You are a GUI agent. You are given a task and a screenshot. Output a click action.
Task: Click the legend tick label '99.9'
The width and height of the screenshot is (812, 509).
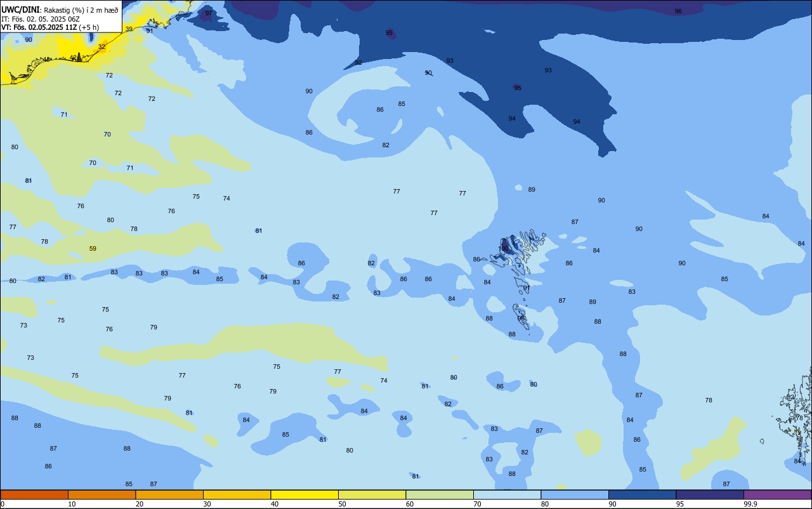[x=750, y=504]
